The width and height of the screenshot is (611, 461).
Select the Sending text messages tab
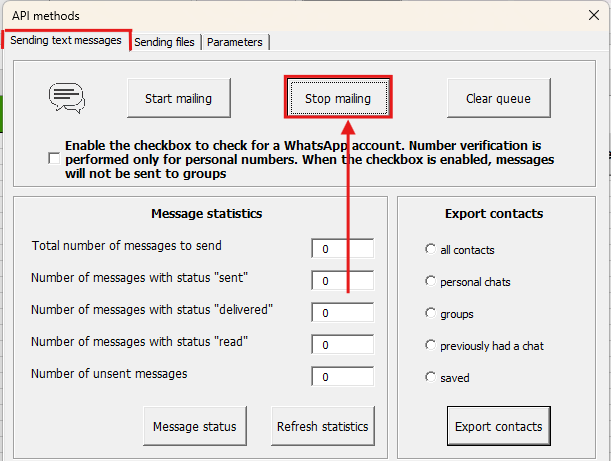(66, 40)
